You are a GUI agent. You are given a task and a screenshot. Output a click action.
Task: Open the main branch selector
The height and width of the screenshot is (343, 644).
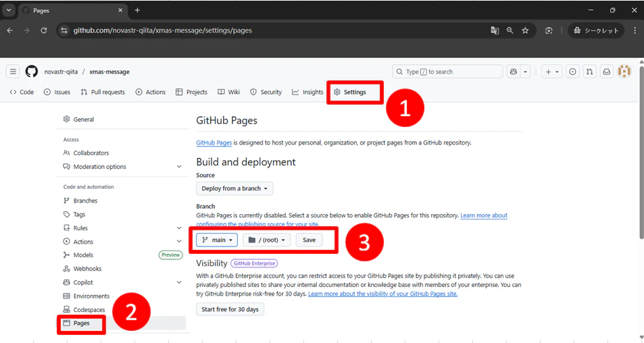pos(217,240)
